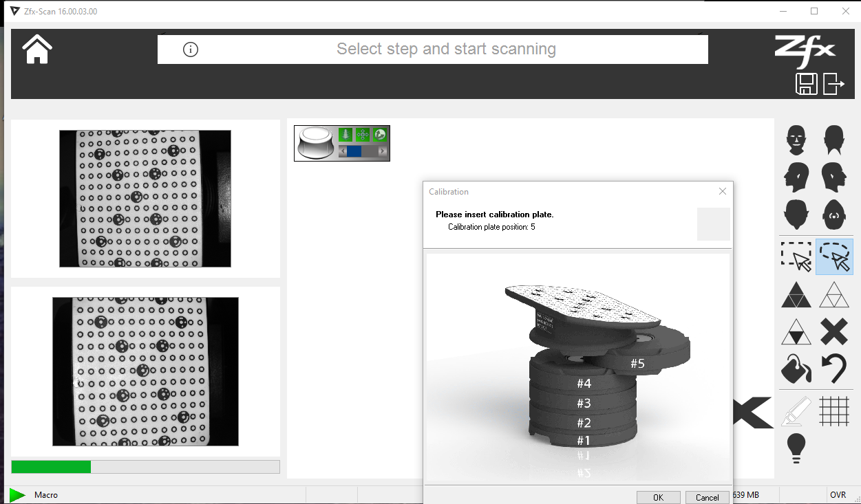Click the undo arrow icon
This screenshot has width=861, height=504.
[833, 369]
